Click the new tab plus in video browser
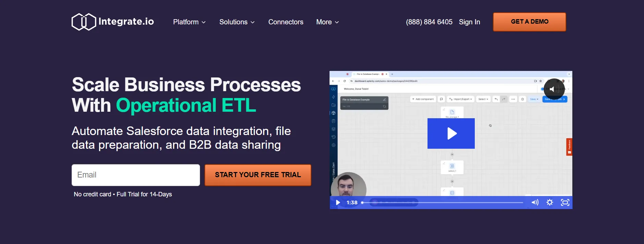644x244 pixels. coord(392,74)
